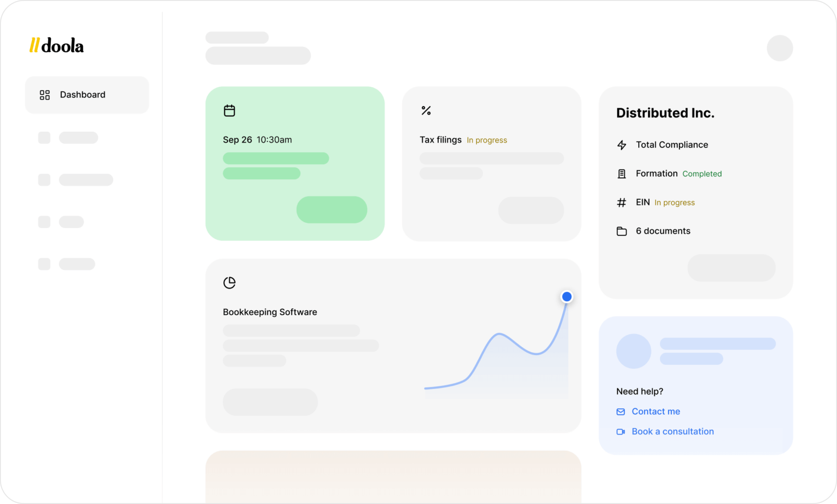The image size is (837, 504).
Task: Click Book a consultation
Action: 672,431
